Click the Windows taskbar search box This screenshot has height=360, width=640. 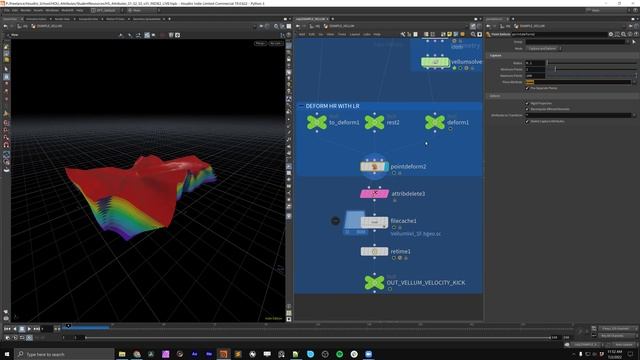(64, 354)
